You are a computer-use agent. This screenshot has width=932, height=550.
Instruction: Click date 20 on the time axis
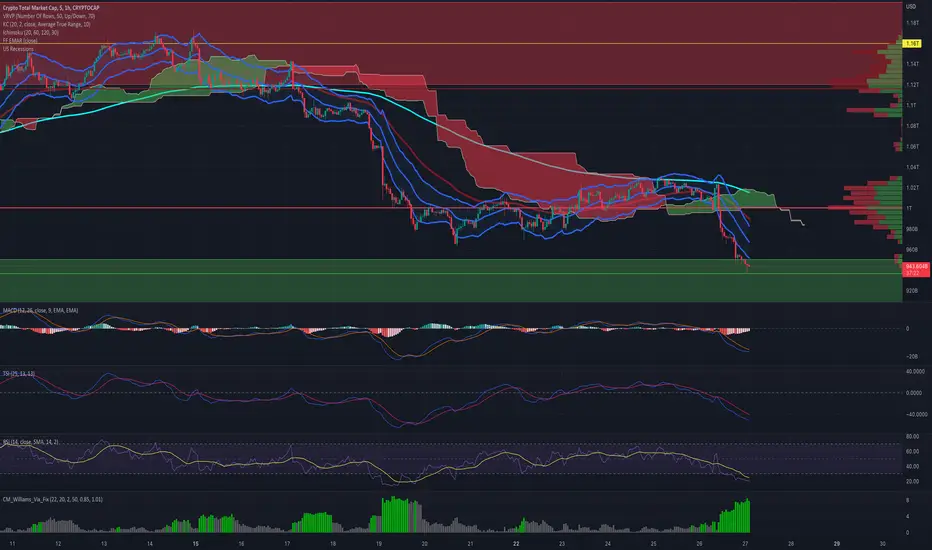pyautogui.click(x=424, y=543)
